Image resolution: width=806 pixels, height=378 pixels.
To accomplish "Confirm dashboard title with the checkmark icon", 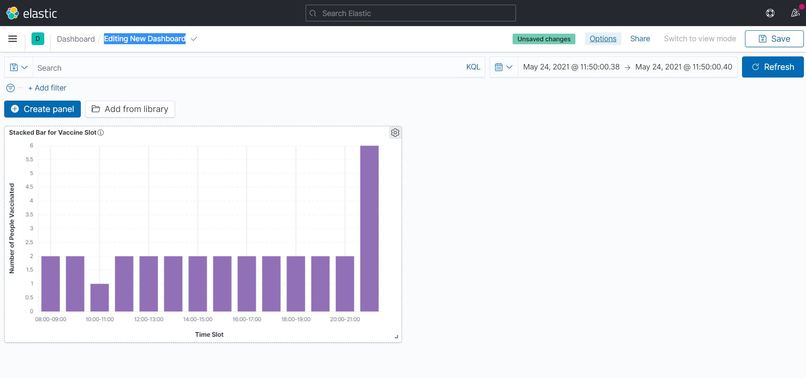I will [x=194, y=39].
